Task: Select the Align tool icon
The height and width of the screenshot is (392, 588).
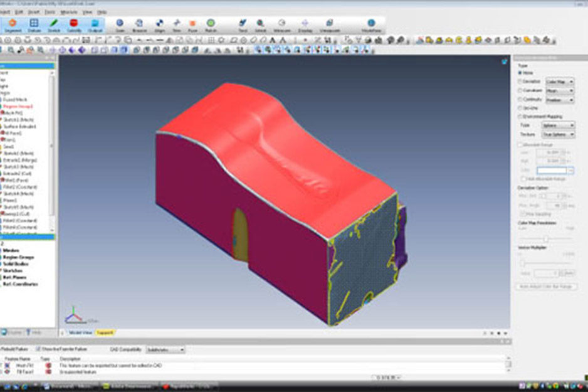Action: tap(159, 24)
